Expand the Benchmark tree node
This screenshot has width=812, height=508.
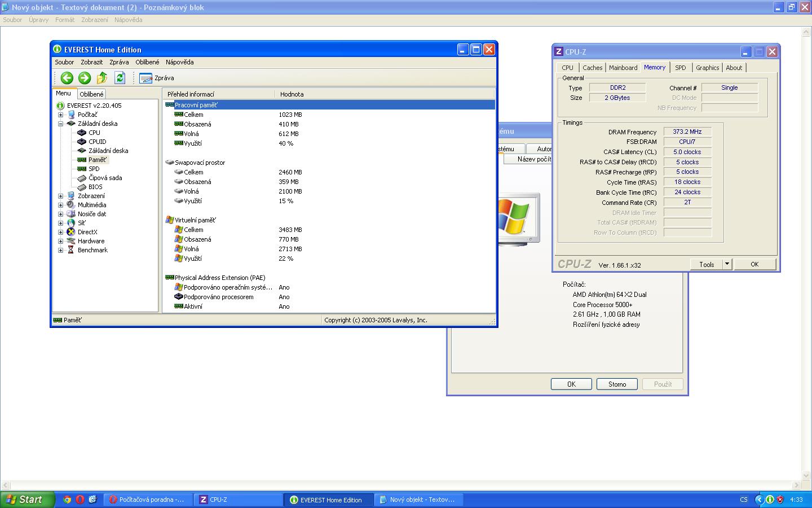[x=60, y=250]
